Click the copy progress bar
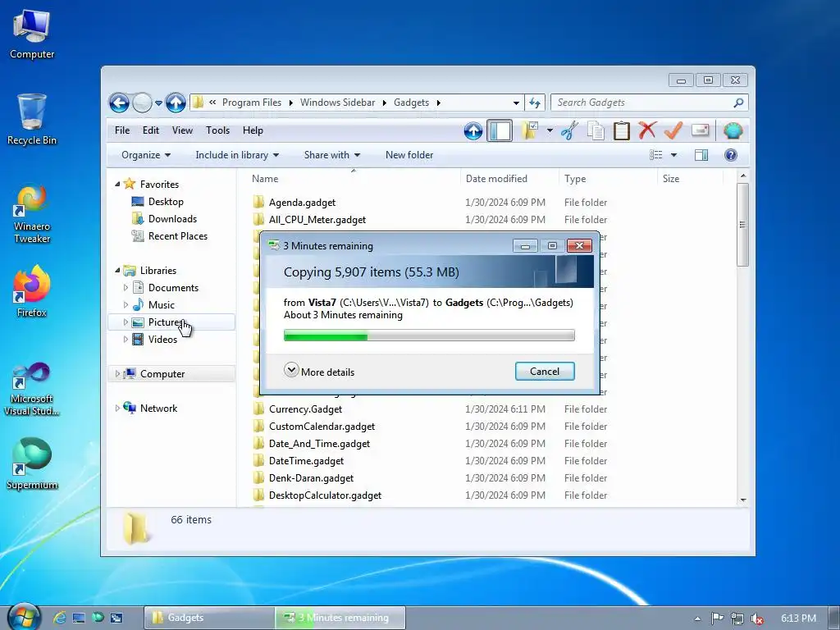 429,336
